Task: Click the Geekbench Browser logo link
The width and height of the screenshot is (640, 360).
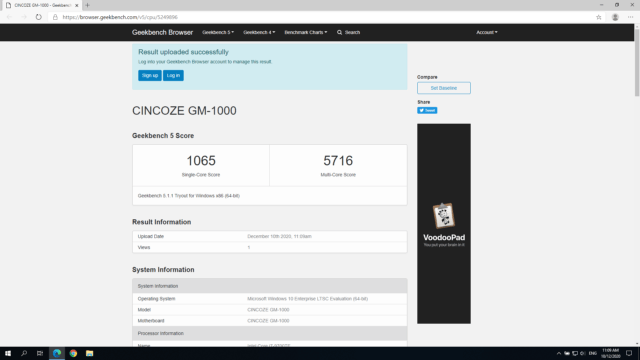Action: click(162, 32)
